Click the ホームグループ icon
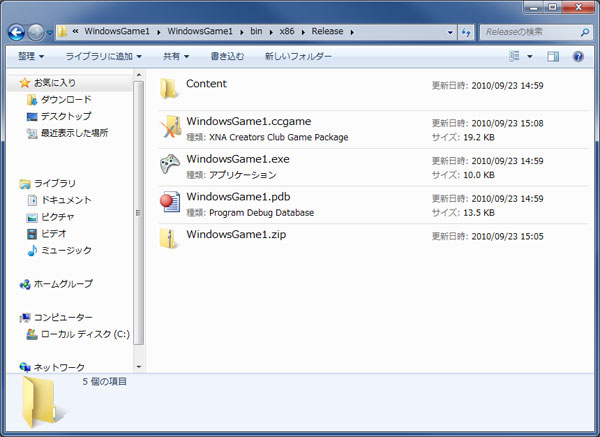The width and height of the screenshot is (600, 437). (25, 284)
